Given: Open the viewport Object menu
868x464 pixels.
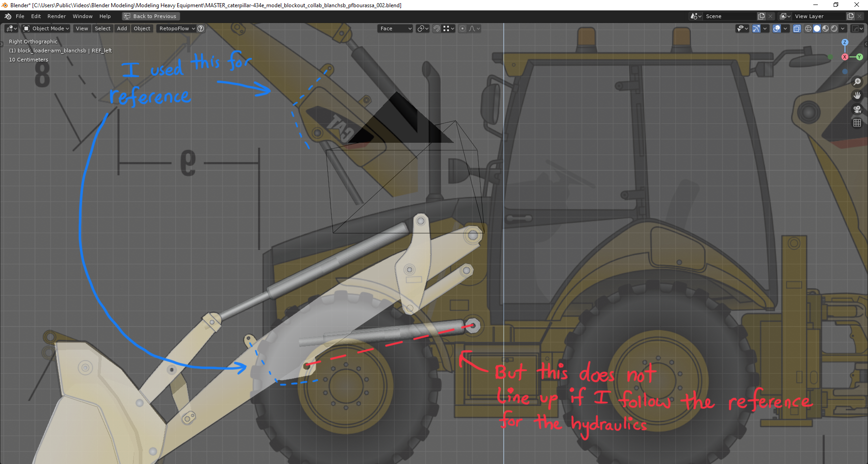Looking at the screenshot, I should tap(142, 28).
